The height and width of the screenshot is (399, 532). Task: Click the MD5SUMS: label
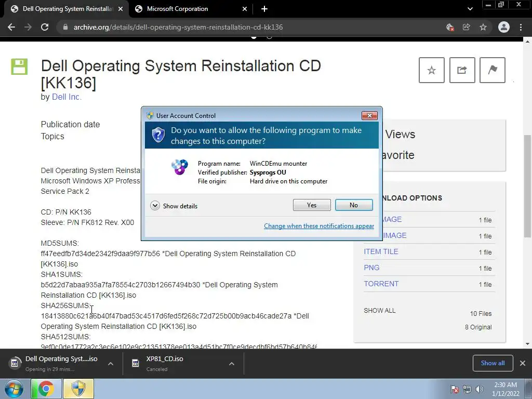[x=60, y=243]
